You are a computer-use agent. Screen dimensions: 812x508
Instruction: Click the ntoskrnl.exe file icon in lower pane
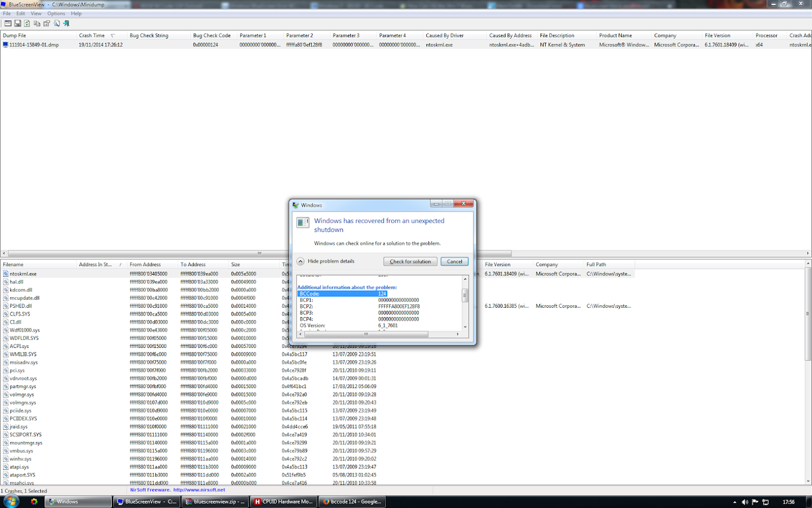[x=6, y=274]
